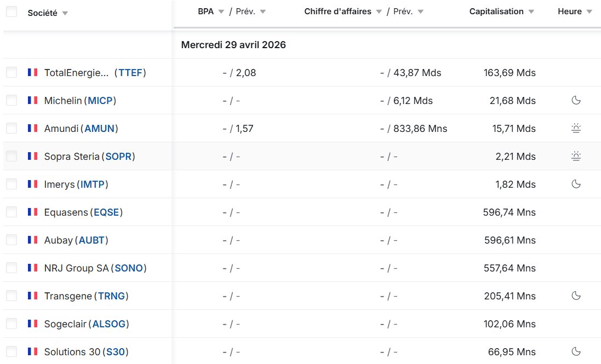Click French flag beside Transgene

(x=32, y=296)
